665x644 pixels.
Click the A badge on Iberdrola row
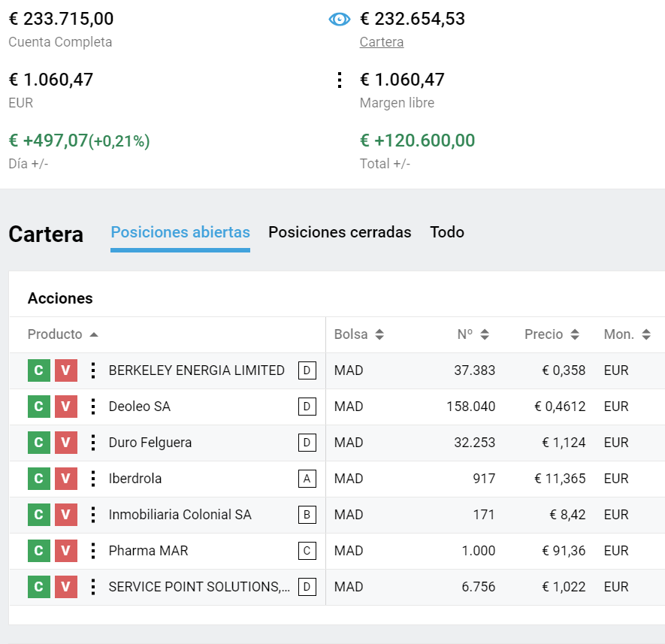307,479
